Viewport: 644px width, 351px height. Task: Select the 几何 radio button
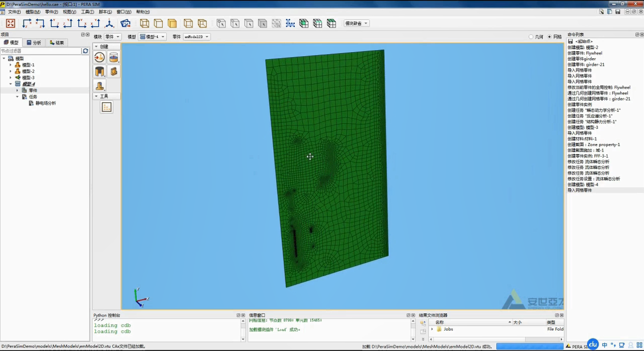click(531, 37)
